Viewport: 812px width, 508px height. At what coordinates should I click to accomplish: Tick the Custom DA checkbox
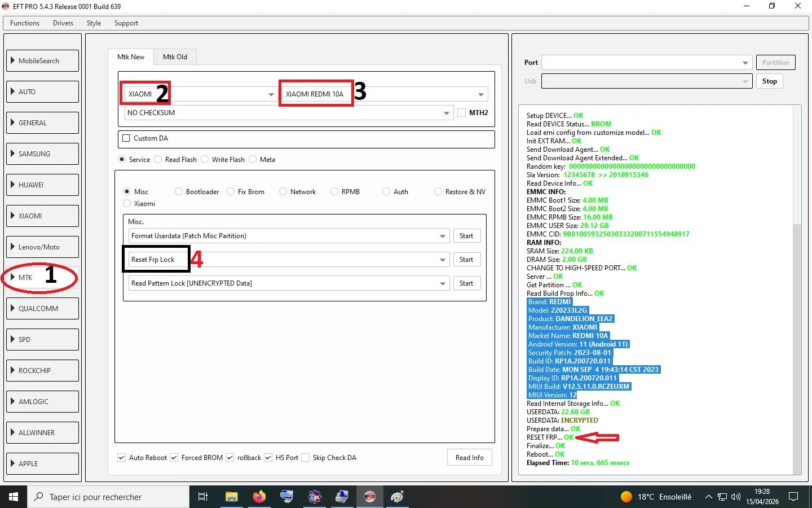126,138
